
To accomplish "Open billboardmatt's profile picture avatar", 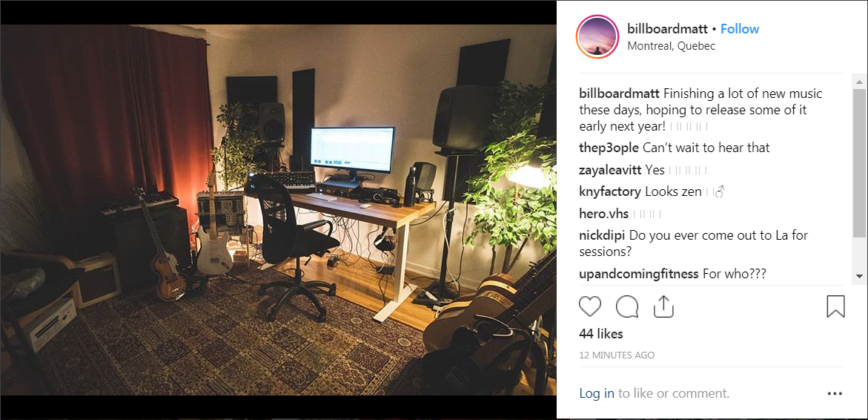I will pyautogui.click(x=597, y=36).
